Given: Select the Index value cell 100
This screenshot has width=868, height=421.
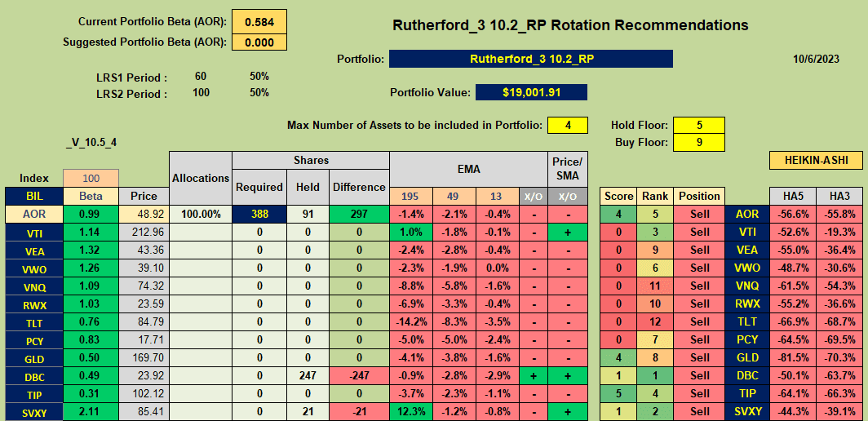Looking at the screenshot, I should pos(91,179).
